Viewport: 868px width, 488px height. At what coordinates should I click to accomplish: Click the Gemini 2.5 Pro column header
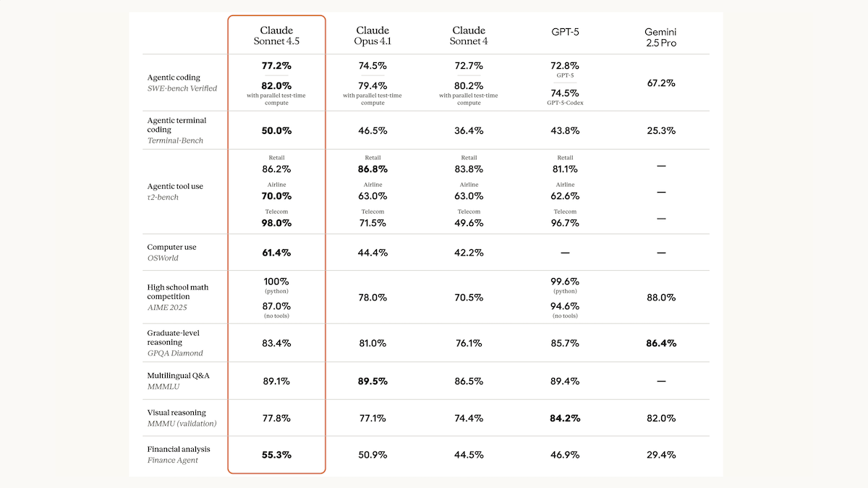[x=661, y=38]
